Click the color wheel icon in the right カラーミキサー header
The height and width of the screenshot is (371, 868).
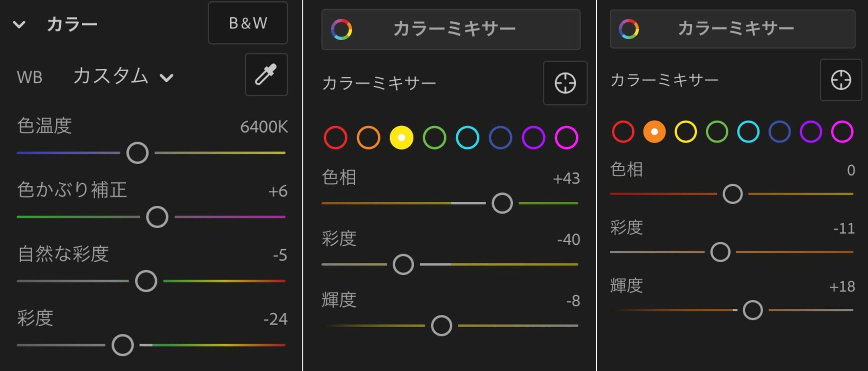point(629,29)
